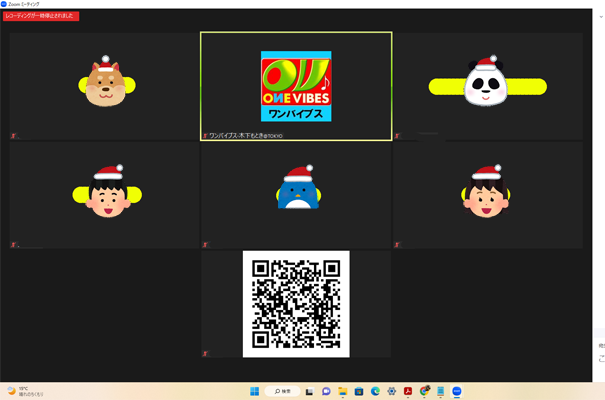Select the blue penguin Santa avatar tile
The image size is (605, 400).
296,195
